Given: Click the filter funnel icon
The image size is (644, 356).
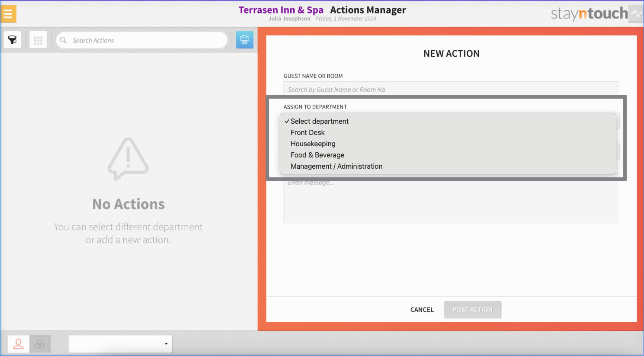Looking at the screenshot, I should point(12,40).
